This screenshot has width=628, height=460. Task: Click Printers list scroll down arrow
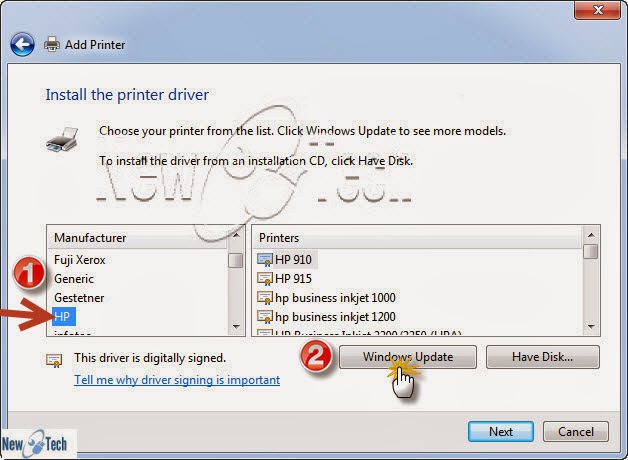point(591,327)
